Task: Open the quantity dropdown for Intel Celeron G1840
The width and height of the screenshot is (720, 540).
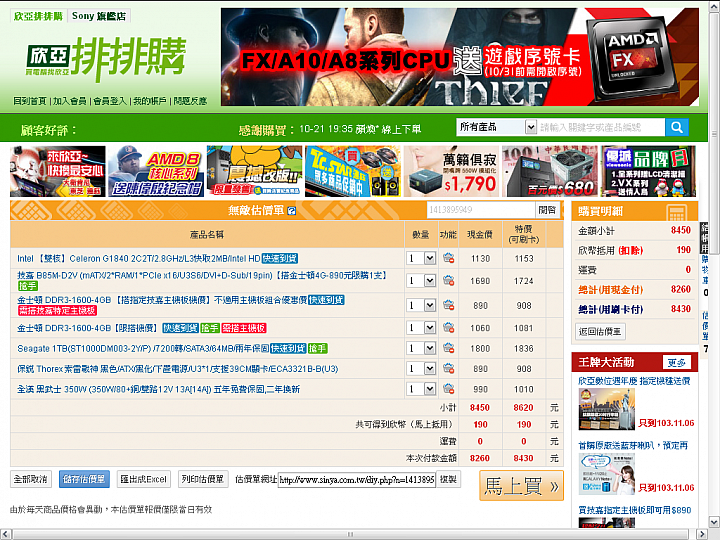Action: click(x=421, y=259)
